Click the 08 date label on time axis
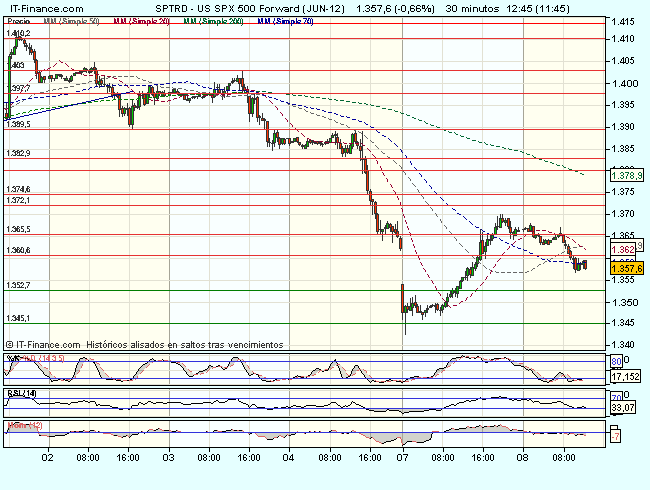The image size is (650, 490). (x=522, y=458)
